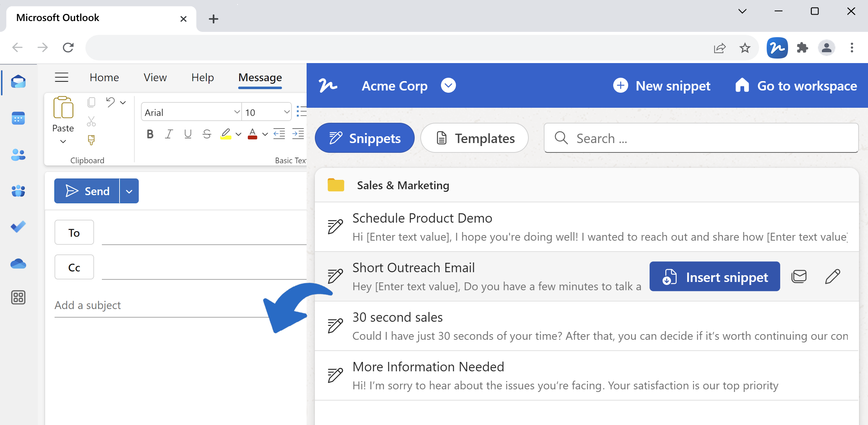Open a new browser tab

[214, 19]
